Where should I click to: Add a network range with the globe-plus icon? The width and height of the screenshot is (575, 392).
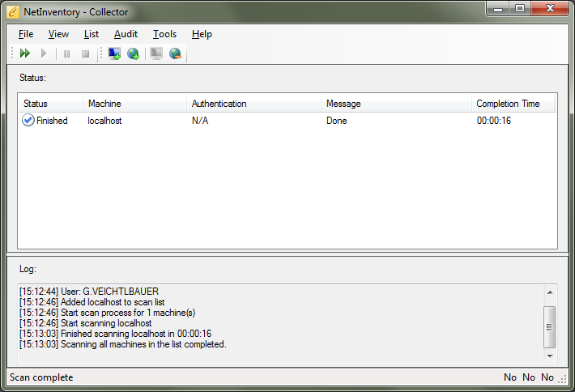pyautogui.click(x=133, y=53)
